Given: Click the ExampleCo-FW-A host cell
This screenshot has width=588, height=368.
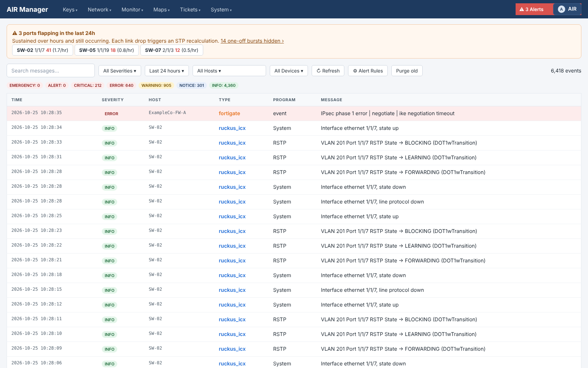Looking at the screenshot, I should point(167,113).
